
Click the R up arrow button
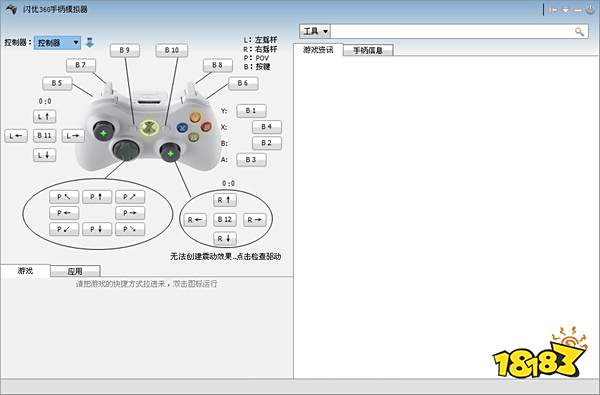[225, 200]
